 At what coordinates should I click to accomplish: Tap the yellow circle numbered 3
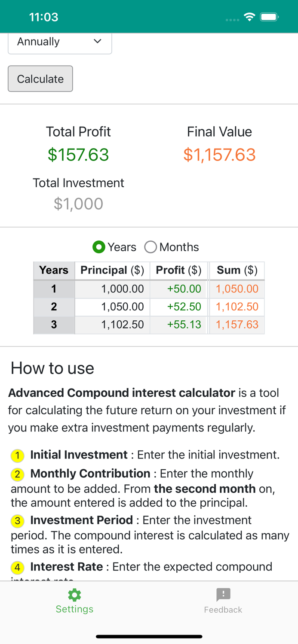pyautogui.click(x=17, y=521)
